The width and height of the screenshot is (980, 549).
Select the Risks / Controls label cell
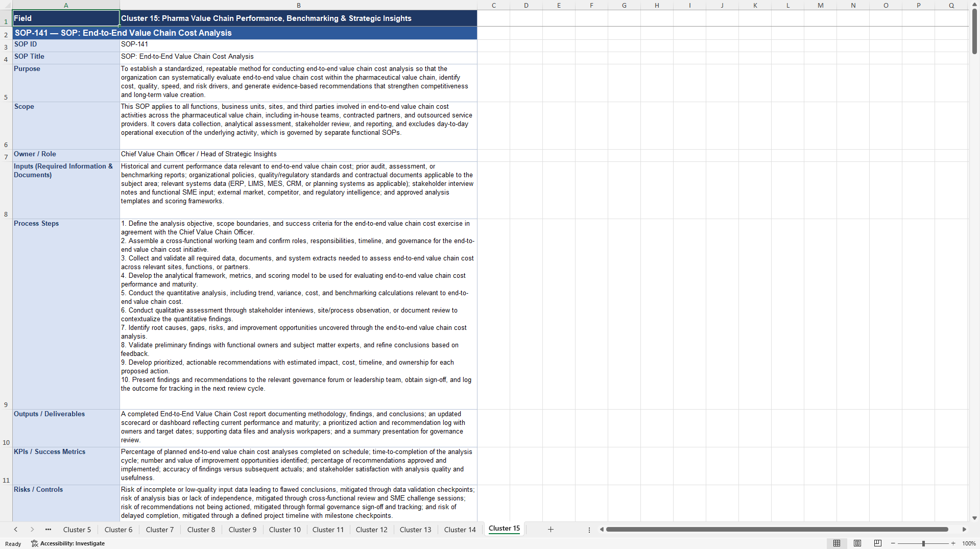tap(66, 503)
